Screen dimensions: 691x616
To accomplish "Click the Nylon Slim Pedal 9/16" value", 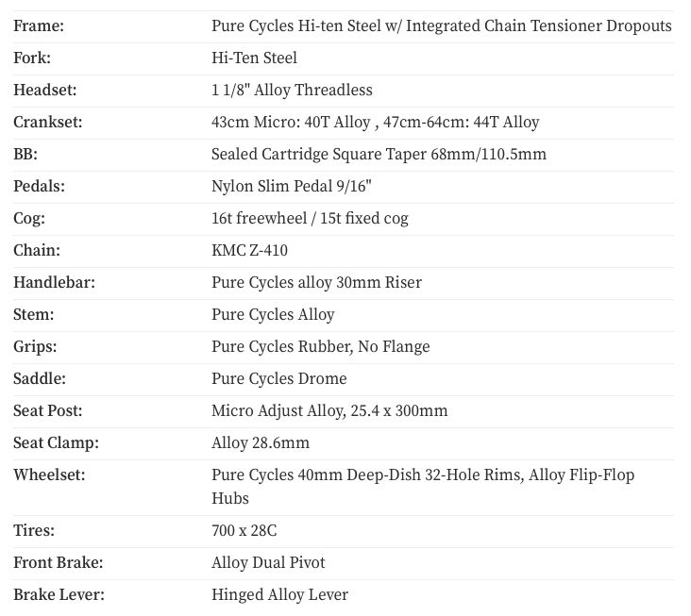I will click(291, 186).
